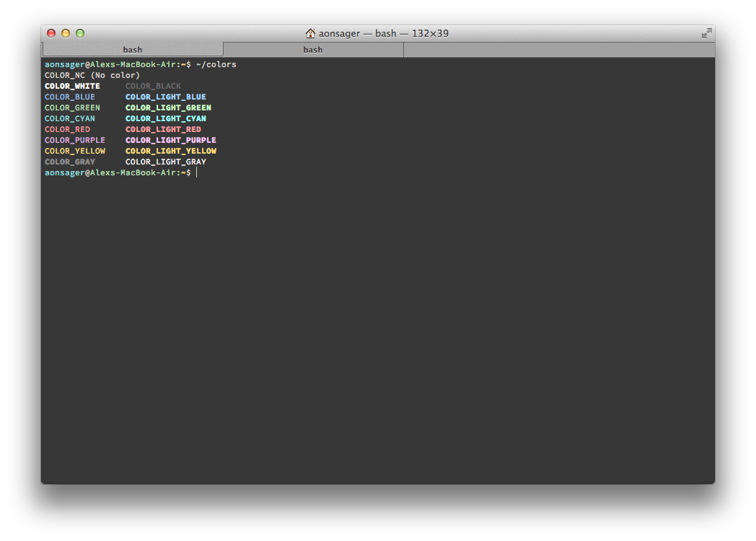
Task: Select the COLOR_LIGHT_PURPLE text output
Action: [170, 140]
